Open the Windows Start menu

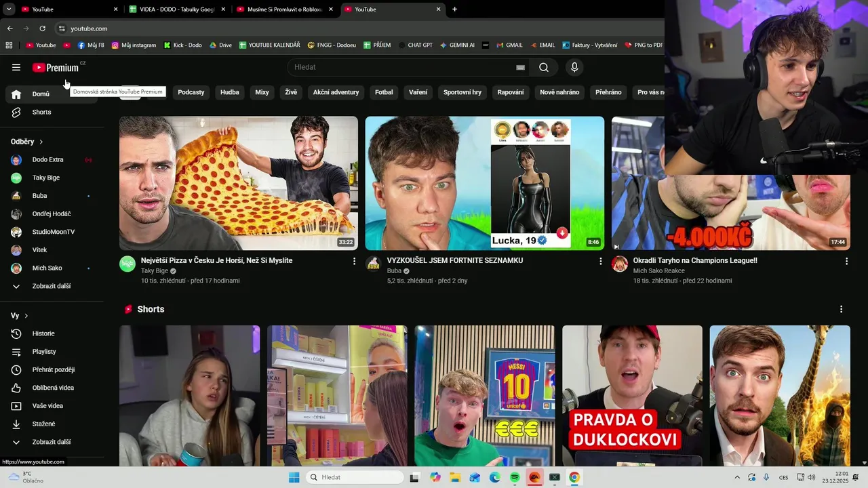point(294,477)
